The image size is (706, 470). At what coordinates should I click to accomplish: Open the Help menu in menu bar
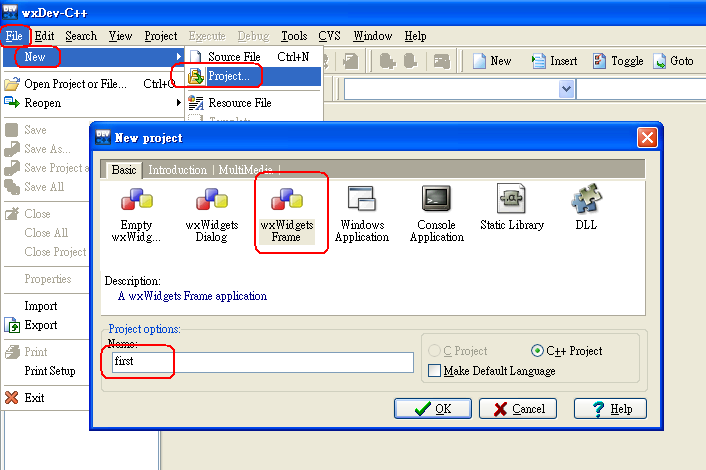415,36
